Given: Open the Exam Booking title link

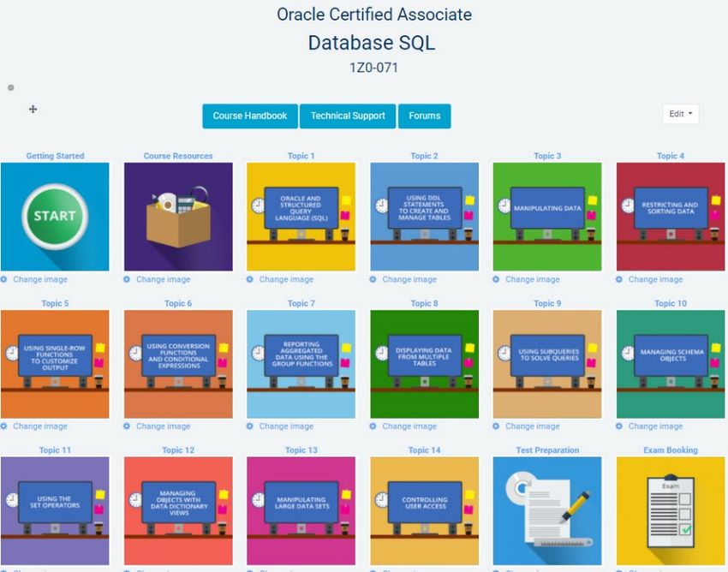Looking at the screenshot, I should click(671, 450).
